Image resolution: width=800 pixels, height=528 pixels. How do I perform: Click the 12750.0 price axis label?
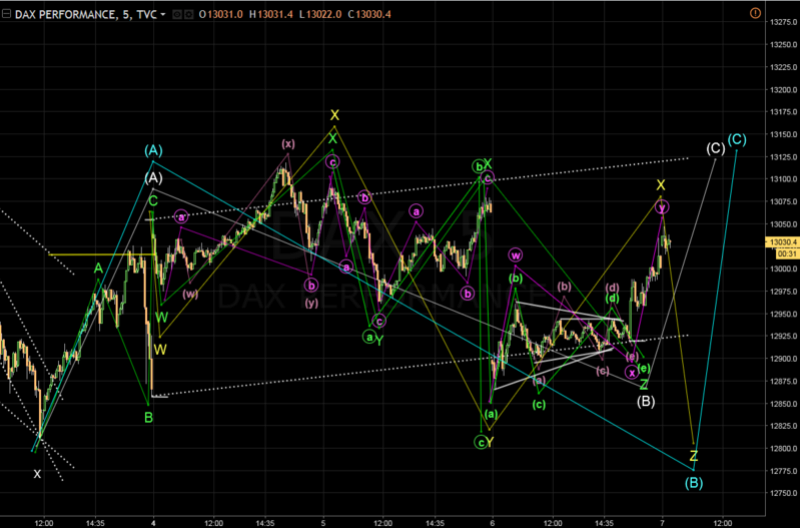tap(783, 493)
